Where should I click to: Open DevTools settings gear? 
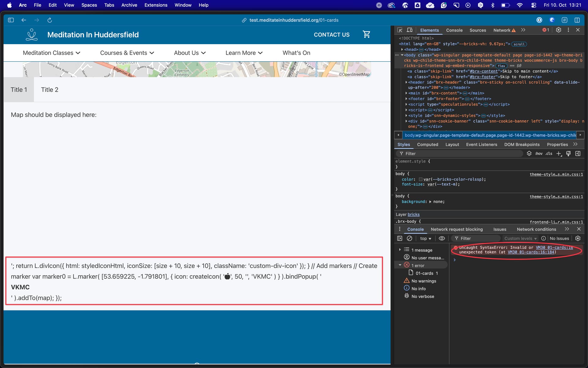pyautogui.click(x=559, y=30)
